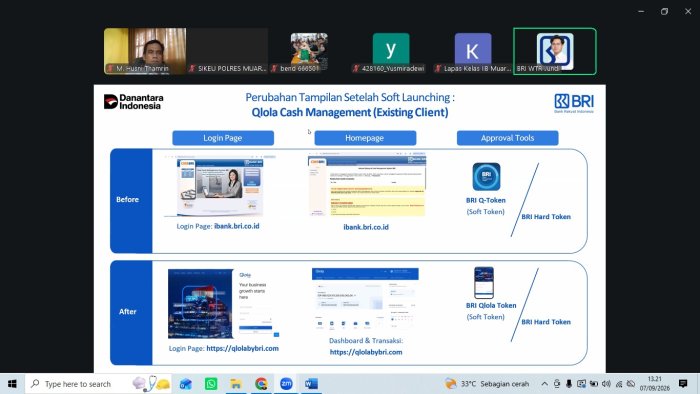Image resolution: width=700 pixels, height=394 pixels.
Task: Minimize the Zoom meeting window
Action: tap(641, 12)
